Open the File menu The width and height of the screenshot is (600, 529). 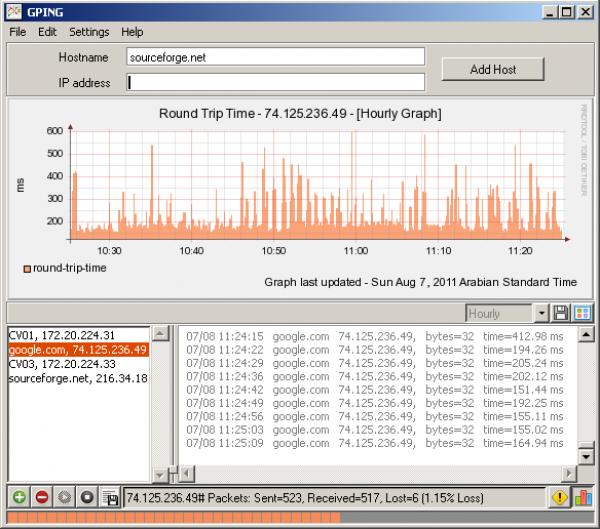click(x=18, y=32)
